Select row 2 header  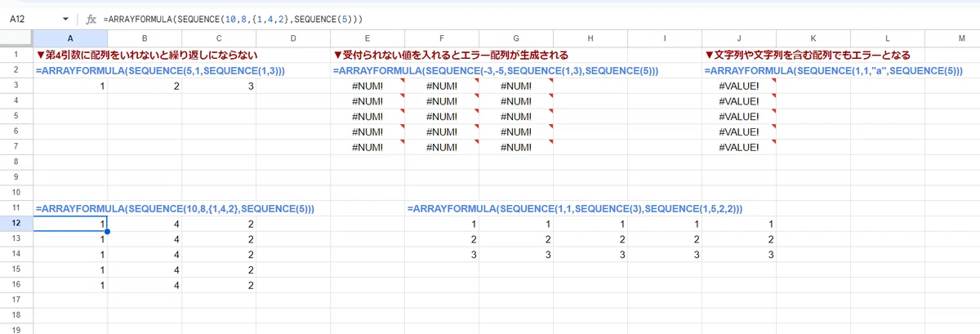(16, 70)
